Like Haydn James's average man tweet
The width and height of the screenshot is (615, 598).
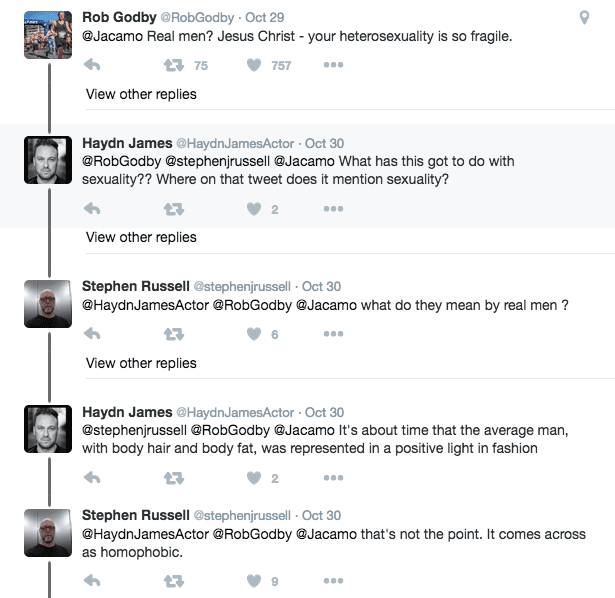coord(254,478)
